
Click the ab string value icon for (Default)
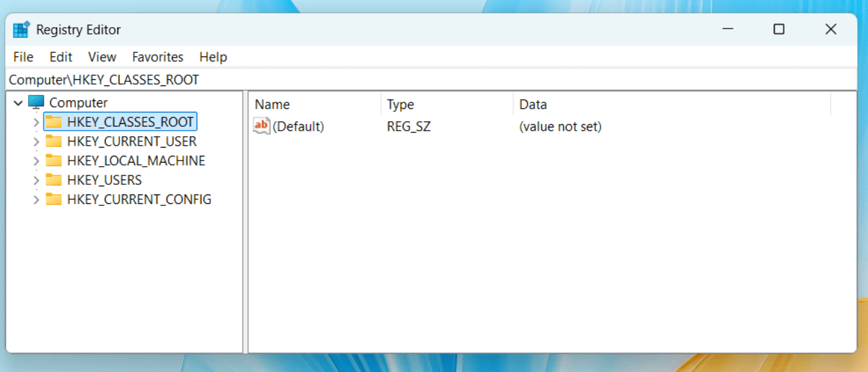262,125
